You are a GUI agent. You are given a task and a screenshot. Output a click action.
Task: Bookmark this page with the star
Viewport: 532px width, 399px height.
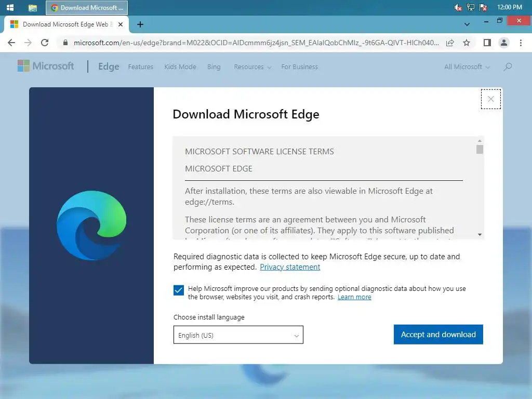(x=467, y=43)
